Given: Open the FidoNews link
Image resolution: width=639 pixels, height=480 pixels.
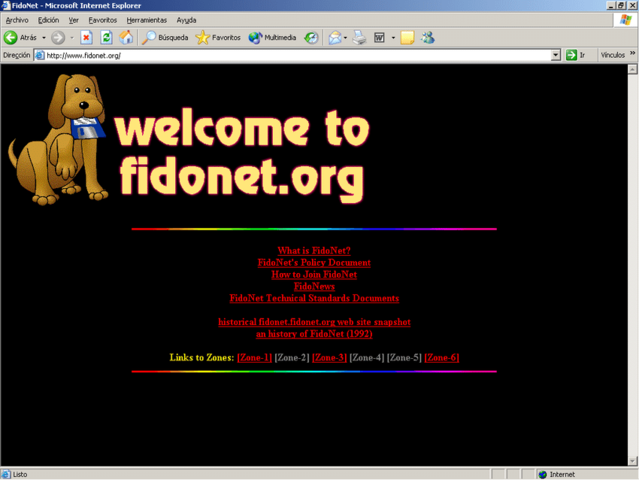Looking at the screenshot, I should point(314,286).
